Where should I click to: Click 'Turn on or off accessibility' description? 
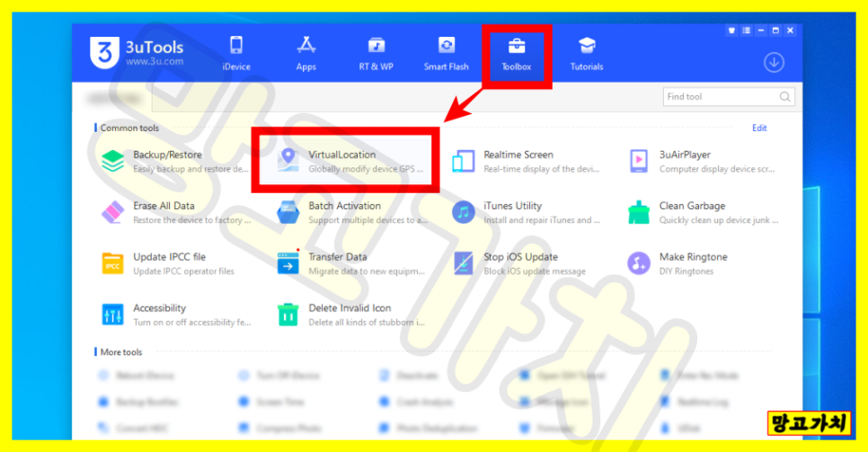(191, 322)
